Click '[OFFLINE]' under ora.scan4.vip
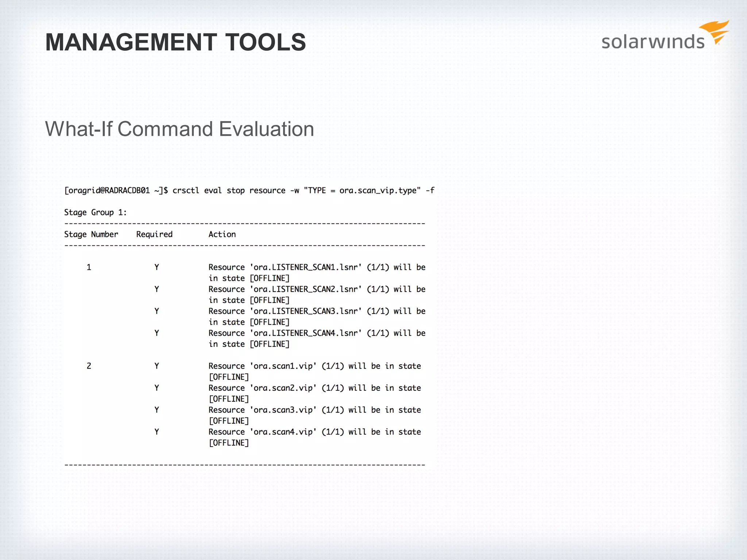The image size is (747, 560). 229,443
